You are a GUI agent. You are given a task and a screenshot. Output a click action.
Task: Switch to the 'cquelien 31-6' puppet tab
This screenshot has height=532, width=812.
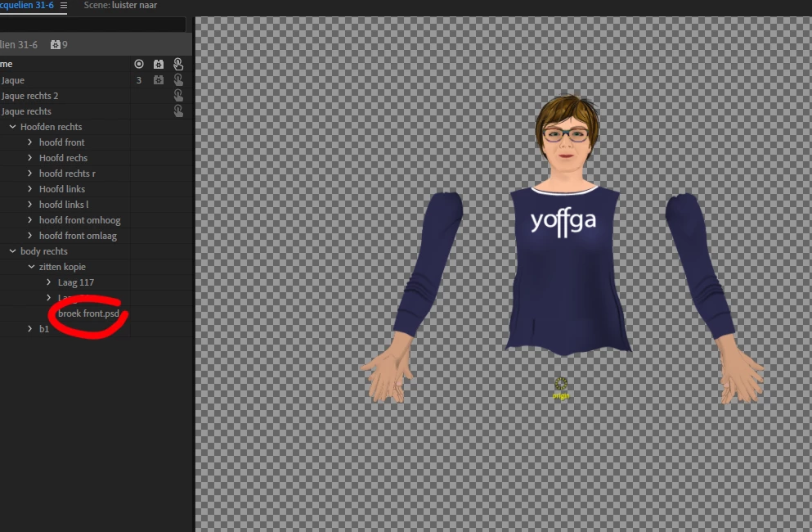(x=27, y=5)
